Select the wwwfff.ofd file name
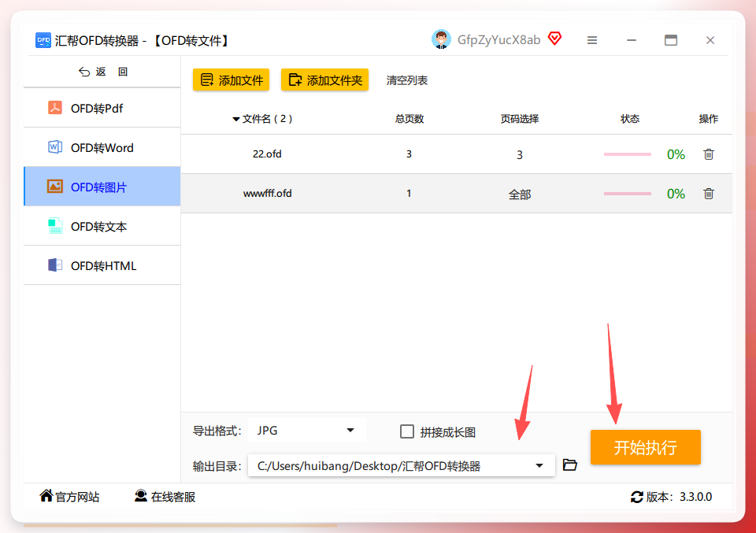 pos(267,193)
